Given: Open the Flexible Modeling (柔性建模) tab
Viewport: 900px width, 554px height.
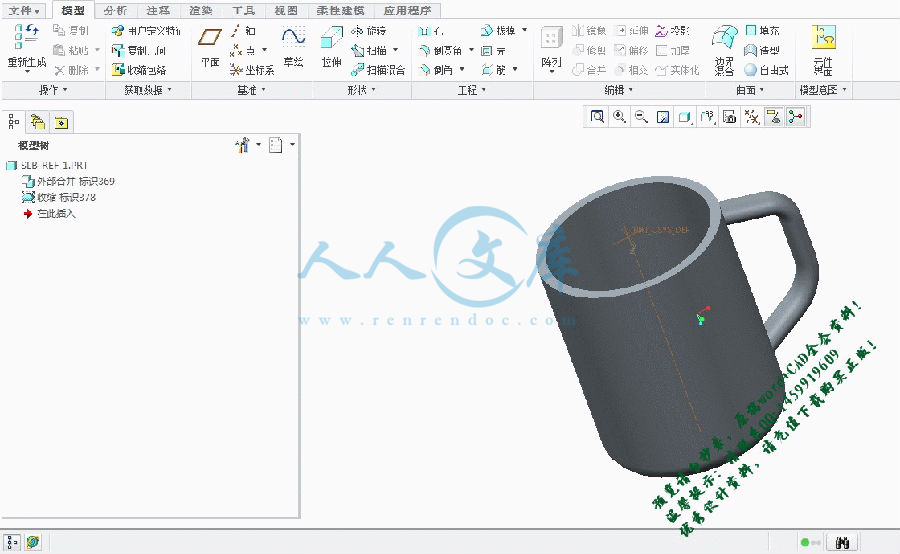Looking at the screenshot, I should (x=340, y=10).
